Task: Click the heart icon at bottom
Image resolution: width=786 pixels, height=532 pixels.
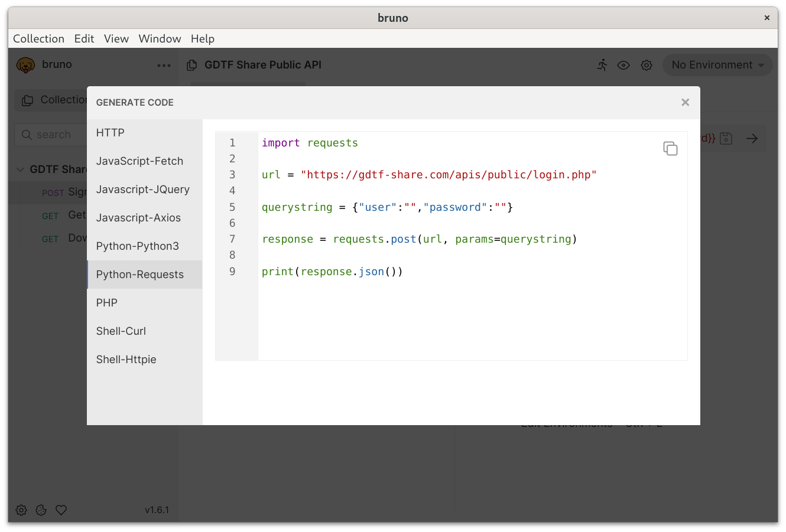Action: click(61, 510)
